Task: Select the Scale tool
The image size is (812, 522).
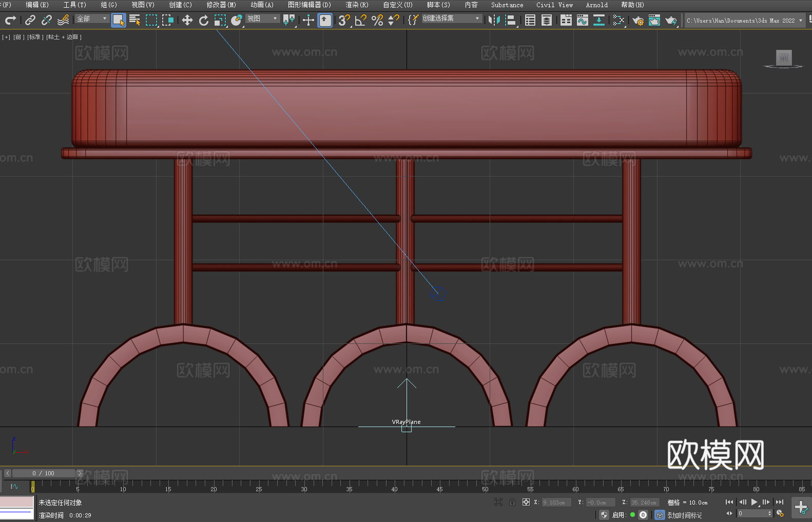Action: pyautogui.click(x=220, y=20)
